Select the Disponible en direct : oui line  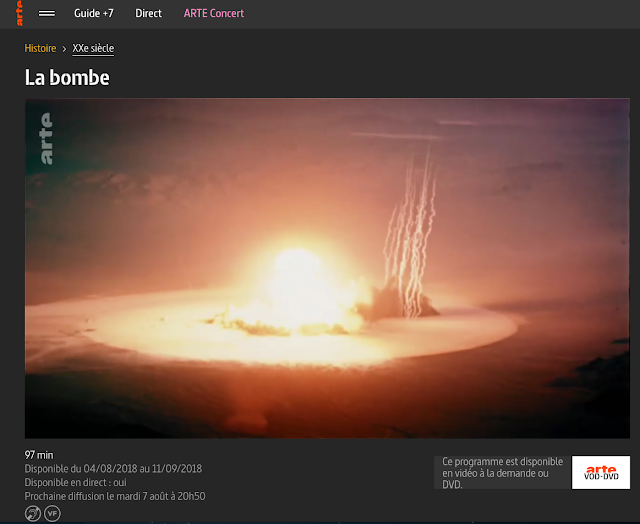pos(76,482)
